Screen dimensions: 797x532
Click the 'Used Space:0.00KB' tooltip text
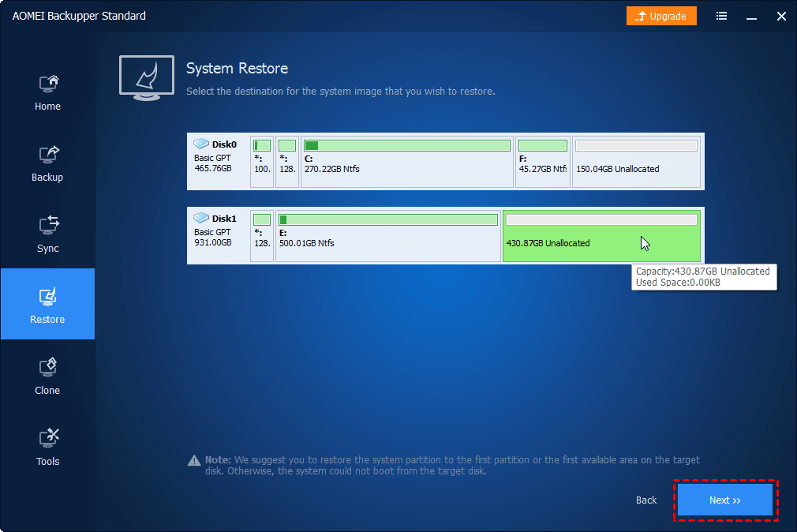[678, 283]
